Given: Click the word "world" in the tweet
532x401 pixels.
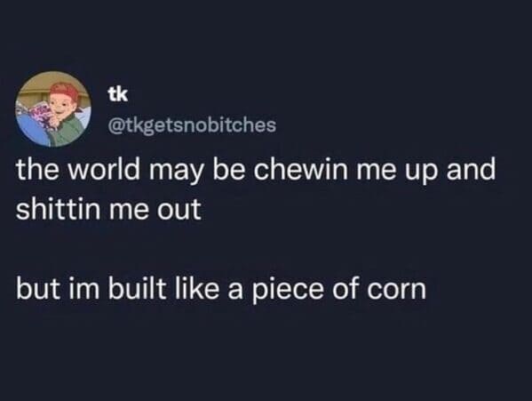Looking at the screenshot, I should pos(105,169).
